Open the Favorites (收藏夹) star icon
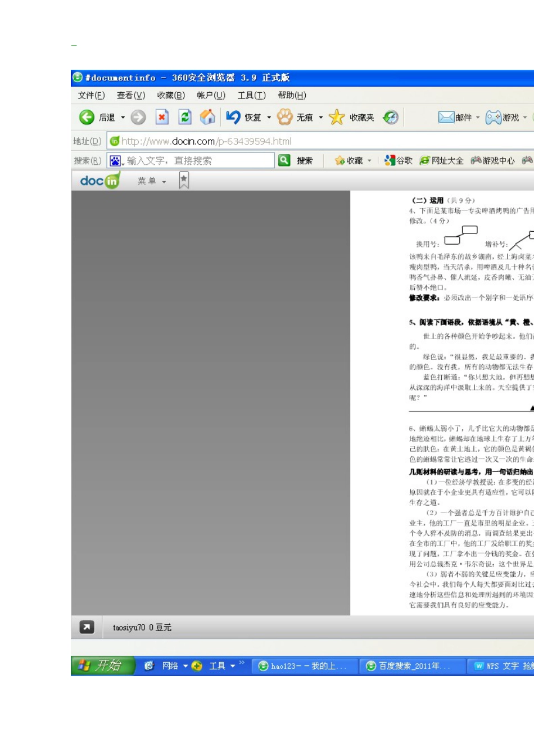The height and width of the screenshot is (756, 534). [x=337, y=117]
